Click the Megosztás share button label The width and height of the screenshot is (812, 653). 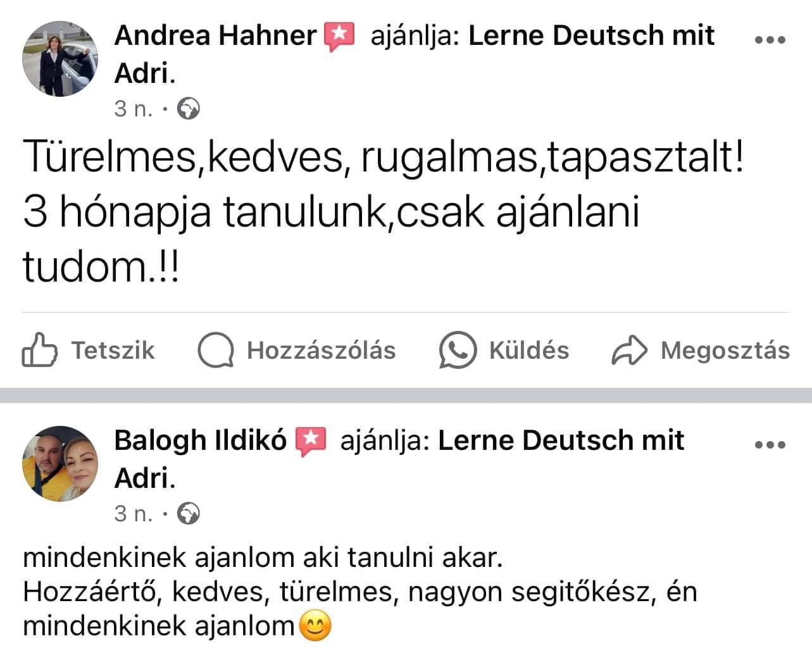(x=725, y=351)
